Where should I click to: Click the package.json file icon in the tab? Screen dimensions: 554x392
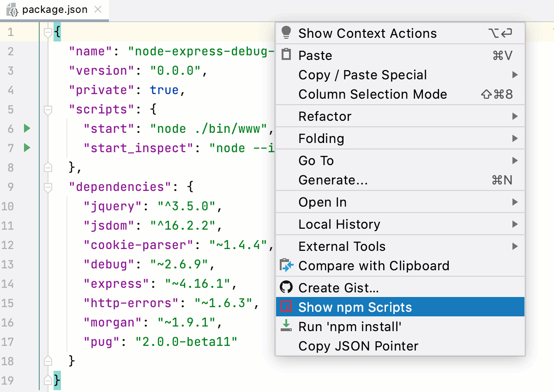click(x=12, y=9)
